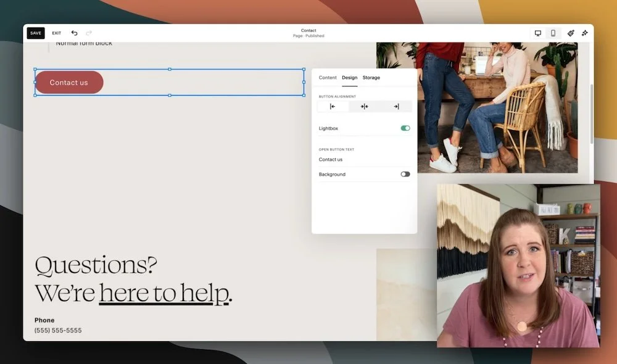Image resolution: width=617 pixels, height=364 pixels.
Task: Click the phone number (555) 555-5555
Action: 58,330
